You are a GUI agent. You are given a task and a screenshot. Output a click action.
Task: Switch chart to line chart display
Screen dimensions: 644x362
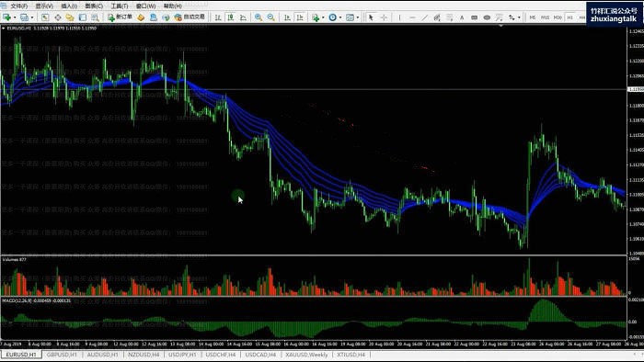click(243, 17)
